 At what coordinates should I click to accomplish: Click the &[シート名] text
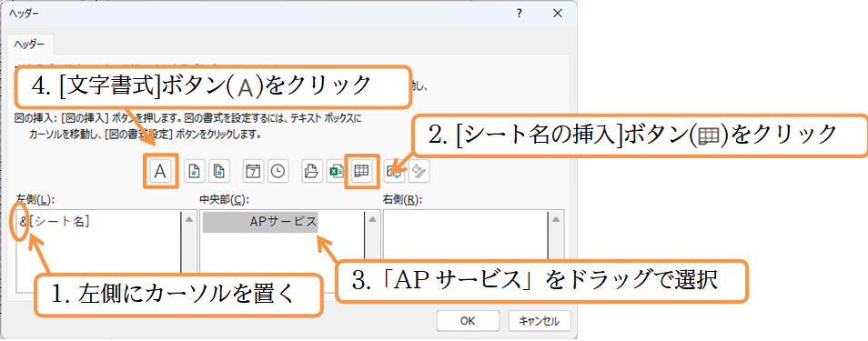pos(55,222)
